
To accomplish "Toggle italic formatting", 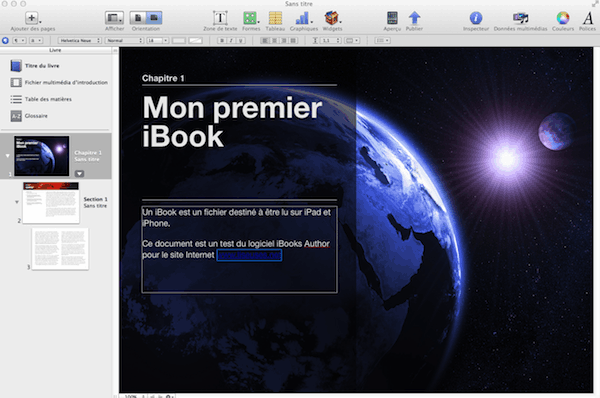I will pos(231,40).
